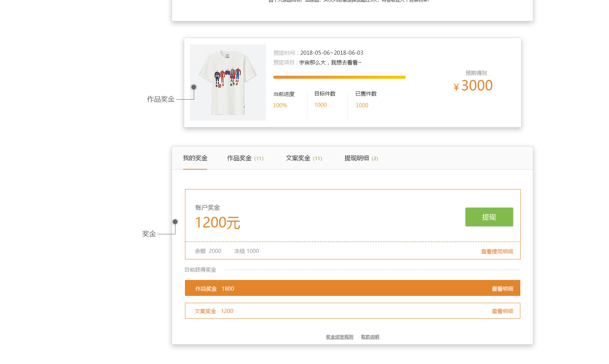Click the project title 宇宙那么大，我想去看看~
Viewport: 609px width, 364px height.
pyautogui.click(x=330, y=62)
